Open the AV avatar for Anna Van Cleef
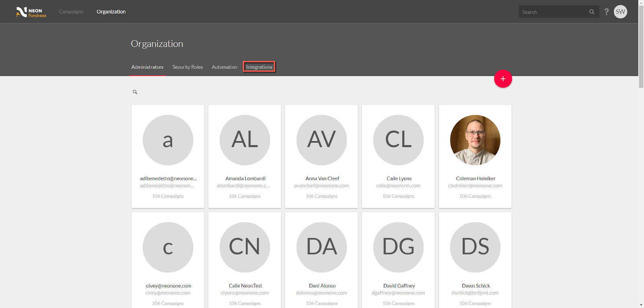The width and height of the screenshot is (644, 308). (322, 140)
